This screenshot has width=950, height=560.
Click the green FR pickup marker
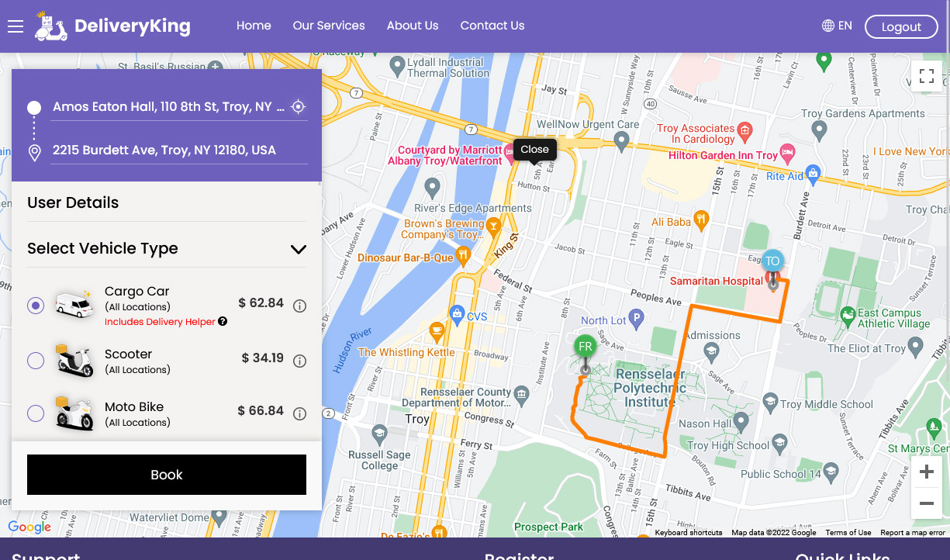[x=585, y=347]
